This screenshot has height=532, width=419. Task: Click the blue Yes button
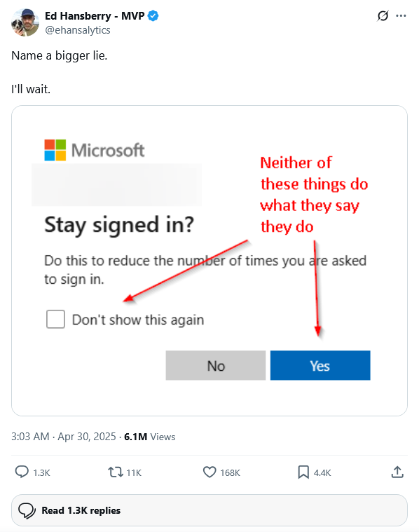[x=320, y=365]
